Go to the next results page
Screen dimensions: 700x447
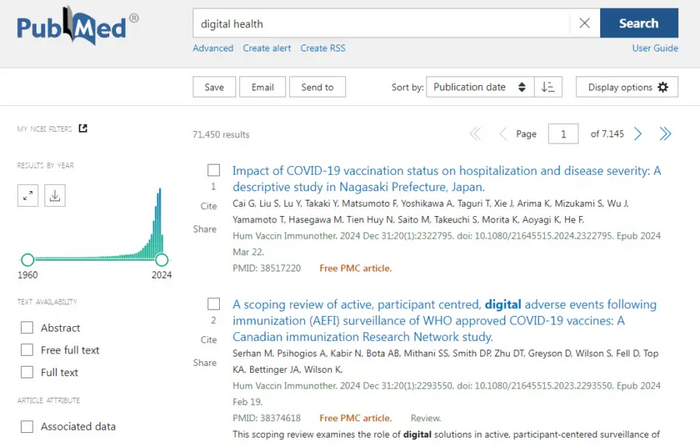point(638,134)
